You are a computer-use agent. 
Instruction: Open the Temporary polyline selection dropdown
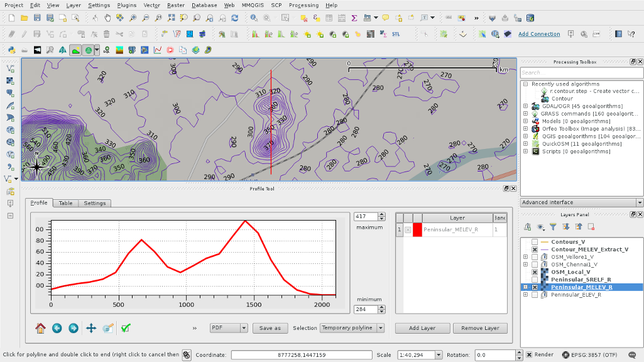(x=352, y=328)
